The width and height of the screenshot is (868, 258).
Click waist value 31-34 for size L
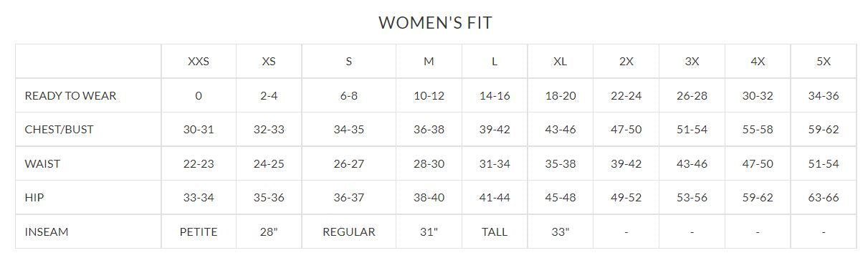[495, 164]
